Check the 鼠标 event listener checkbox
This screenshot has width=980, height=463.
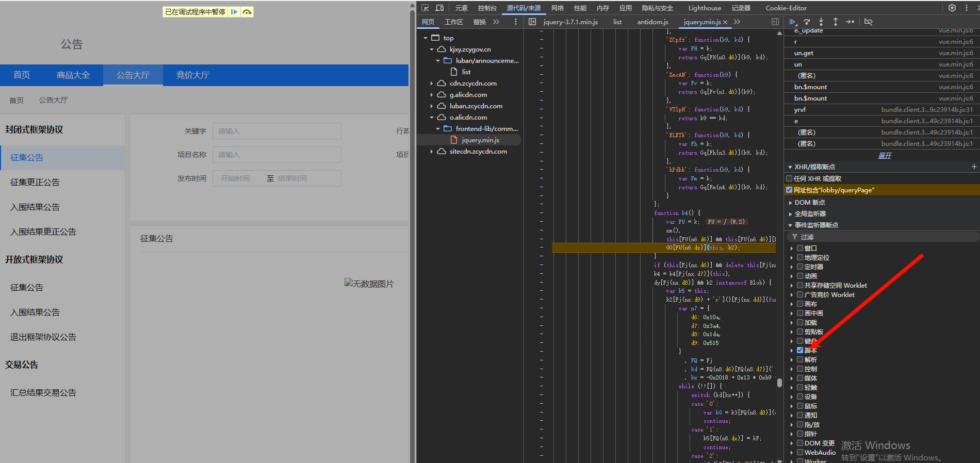[x=800, y=406]
